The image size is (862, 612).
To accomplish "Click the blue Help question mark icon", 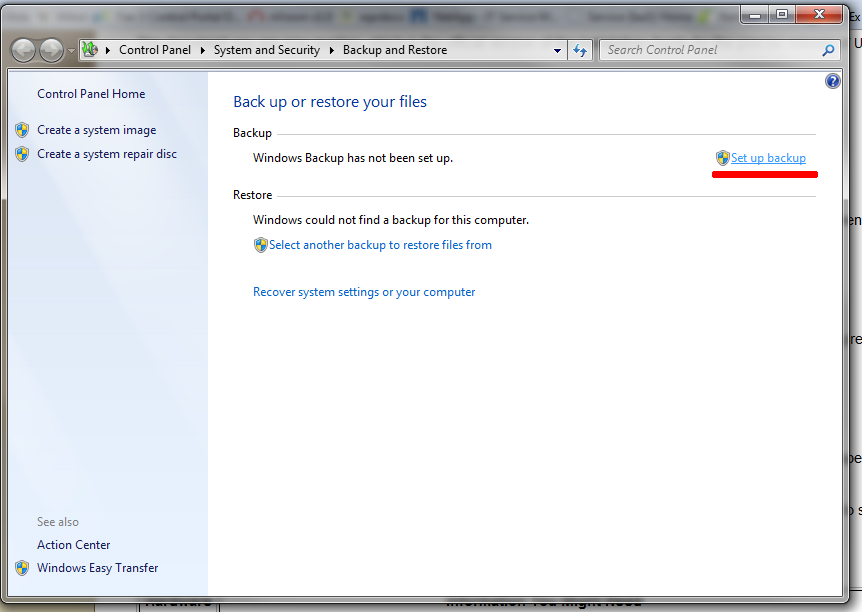I will pyautogui.click(x=832, y=81).
